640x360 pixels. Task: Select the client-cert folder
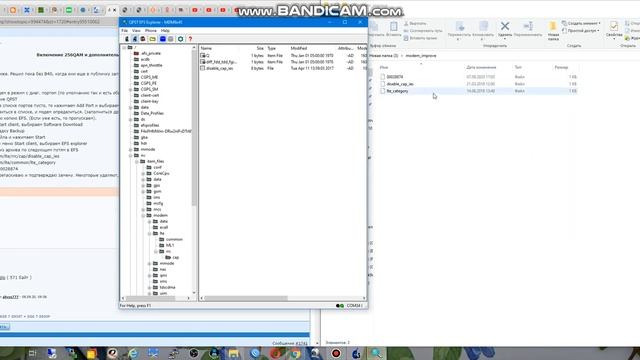(x=147, y=95)
